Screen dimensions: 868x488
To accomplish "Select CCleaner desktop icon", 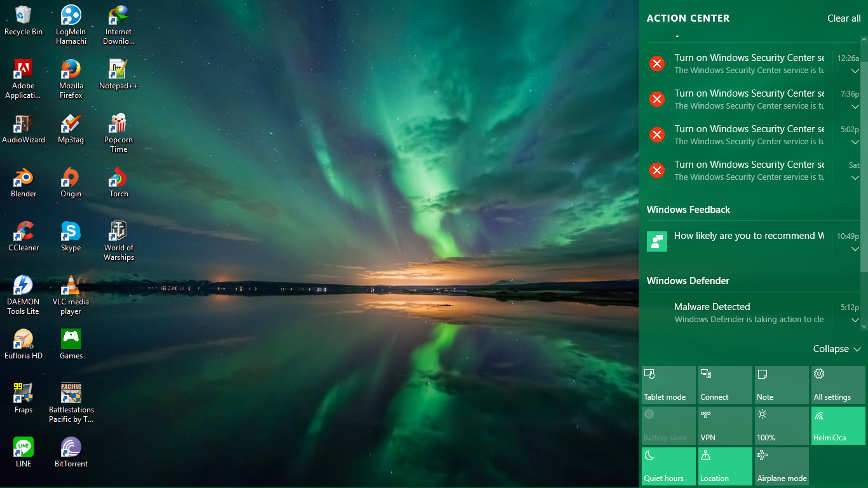I will point(24,236).
